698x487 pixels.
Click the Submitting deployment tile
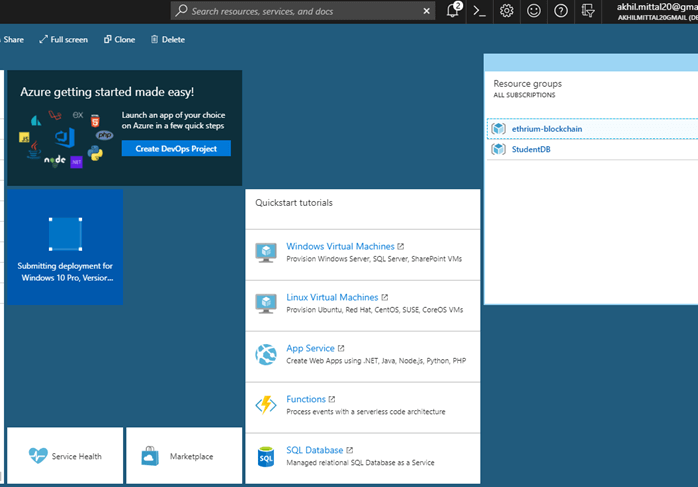[65, 247]
